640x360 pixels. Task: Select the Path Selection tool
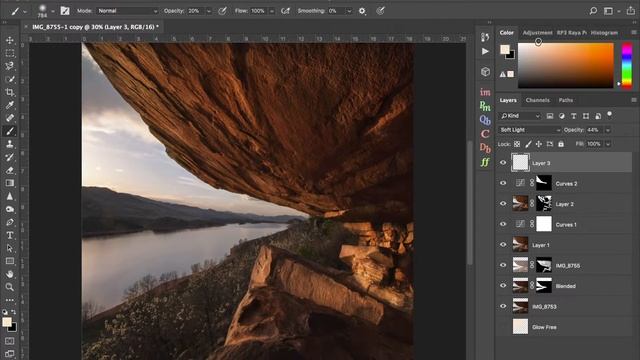coord(9,248)
